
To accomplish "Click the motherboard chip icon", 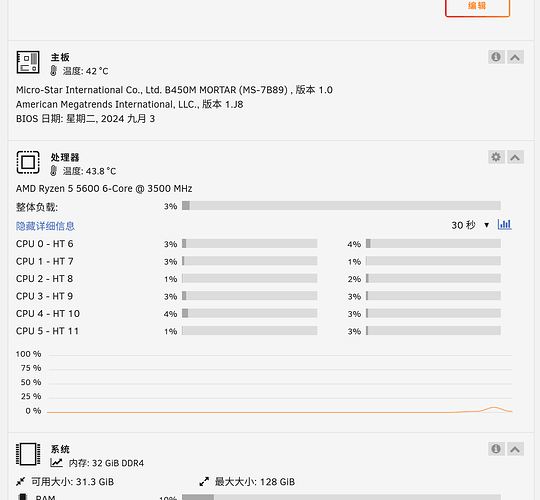I will pos(28,62).
